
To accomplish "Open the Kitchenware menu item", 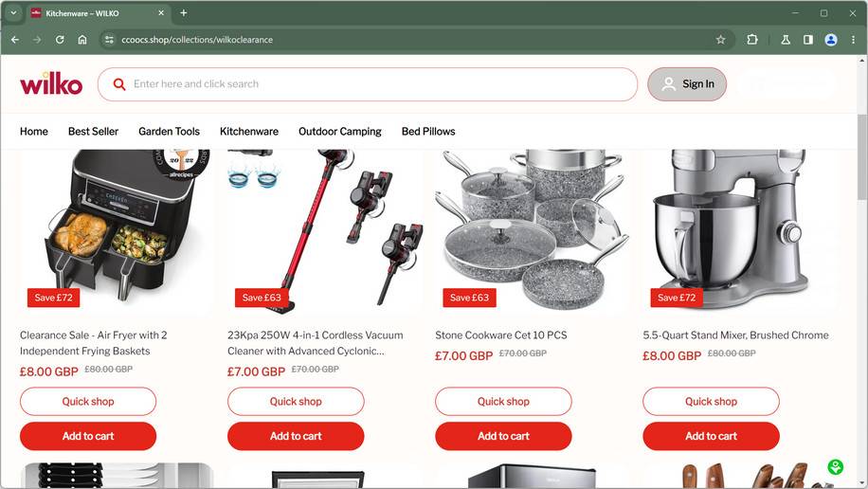I will point(249,131).
